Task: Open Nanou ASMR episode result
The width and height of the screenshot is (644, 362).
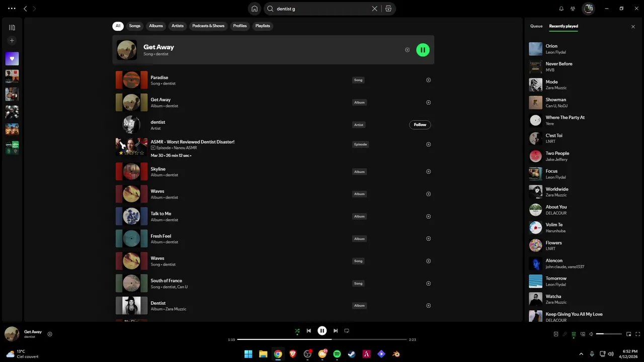Action: [273, 147]
